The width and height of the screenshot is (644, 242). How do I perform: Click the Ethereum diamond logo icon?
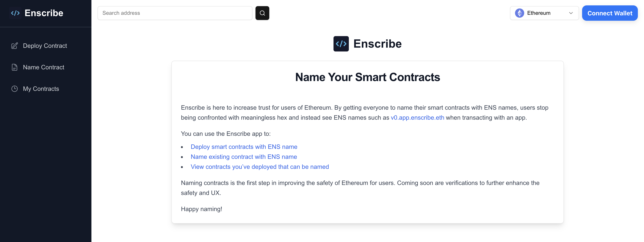pyautogui.click(x=519, y=13)
